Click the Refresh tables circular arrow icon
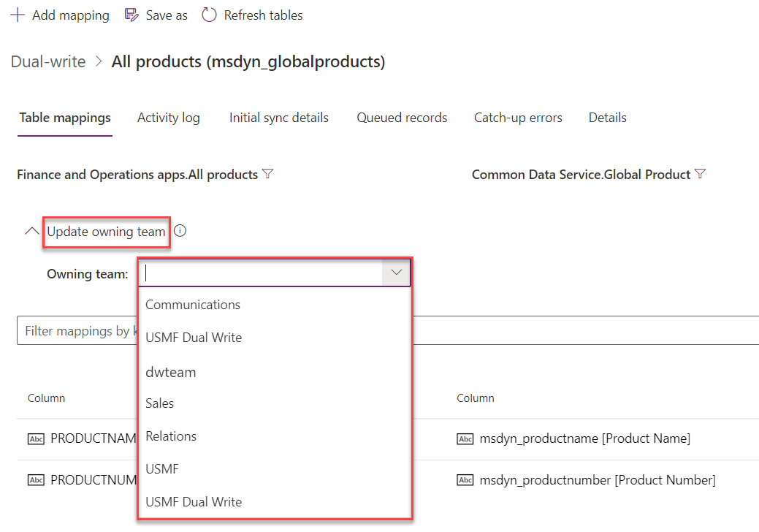The width and height of the screenshot is (759, 532). [x=209, y=15]
